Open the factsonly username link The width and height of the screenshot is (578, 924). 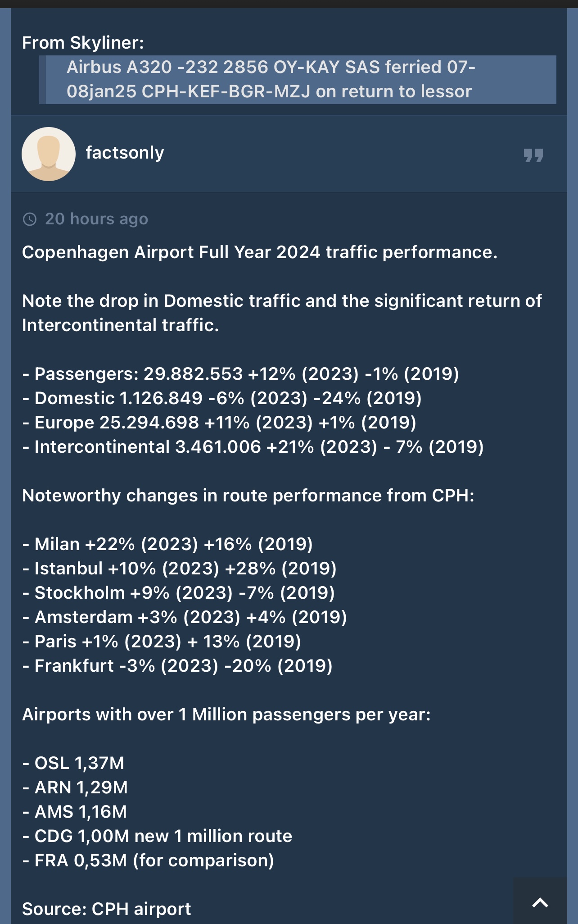(125, 153)
